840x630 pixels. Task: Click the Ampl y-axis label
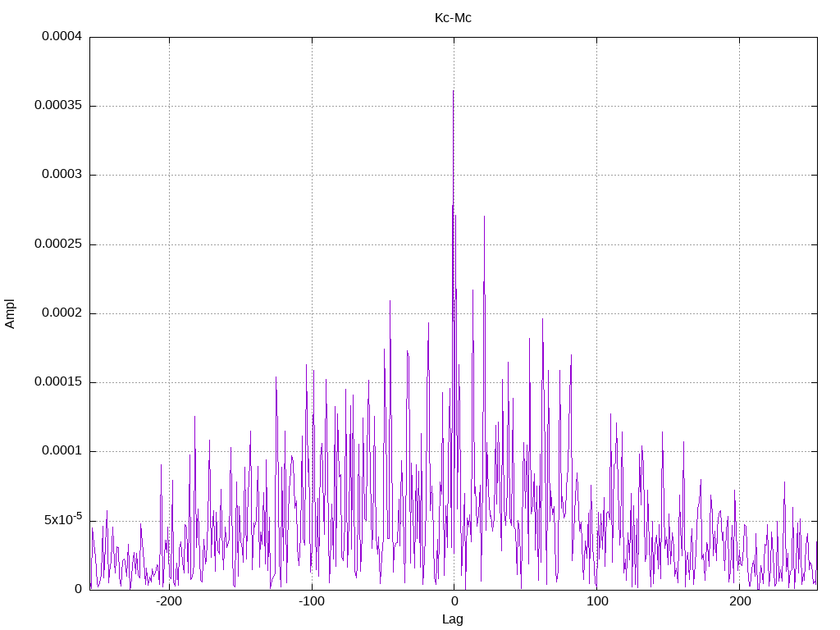click(10, 314)
